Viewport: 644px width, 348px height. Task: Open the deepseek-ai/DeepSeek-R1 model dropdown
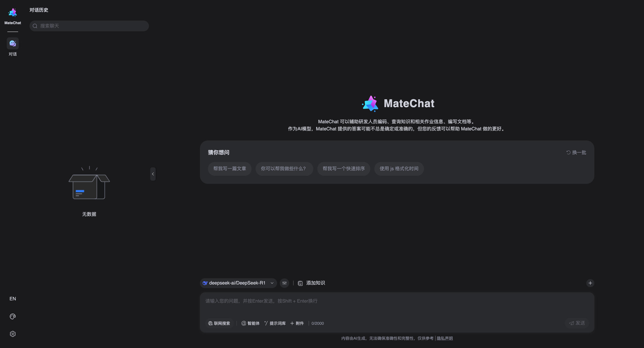pyautogui.click(x=238, y=283)
